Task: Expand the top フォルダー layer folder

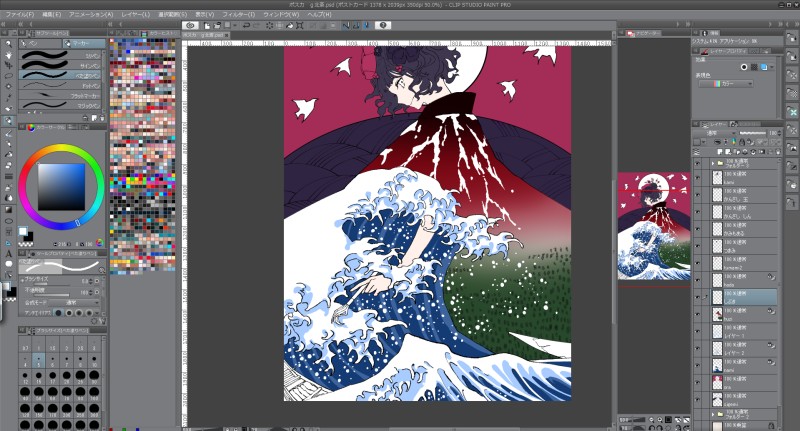Action: [x=713, y=163]
